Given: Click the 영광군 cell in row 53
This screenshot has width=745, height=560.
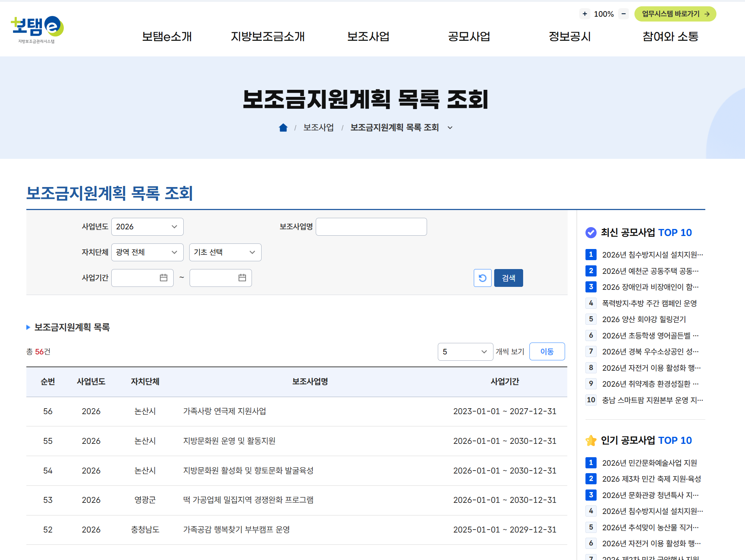Looking at the screenshot, I should 145,500.
